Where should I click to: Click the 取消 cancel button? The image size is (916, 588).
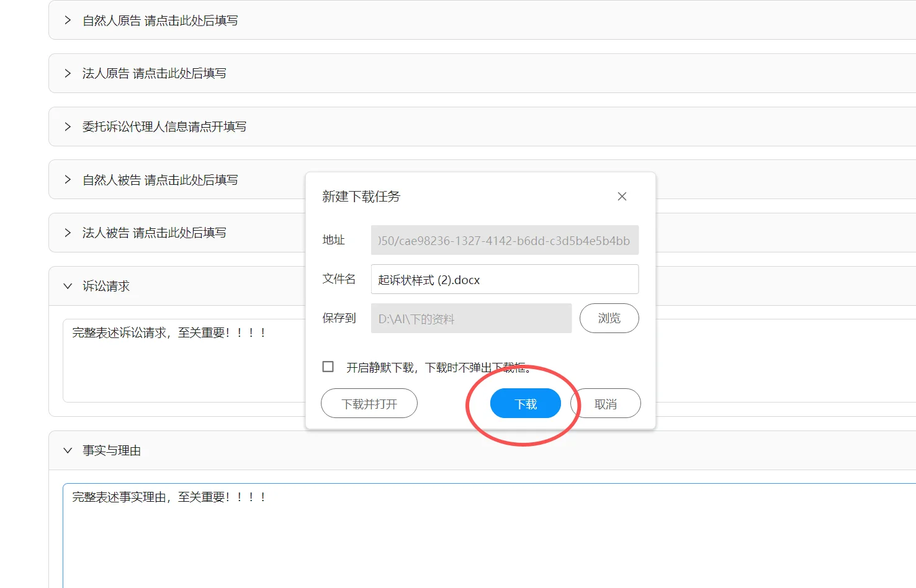[x=606, y=403]
